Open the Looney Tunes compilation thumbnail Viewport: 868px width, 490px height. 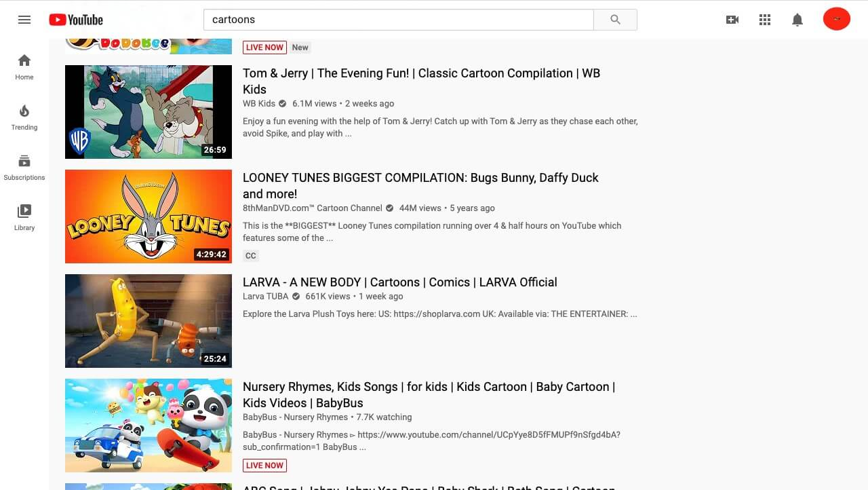point(149,216)
